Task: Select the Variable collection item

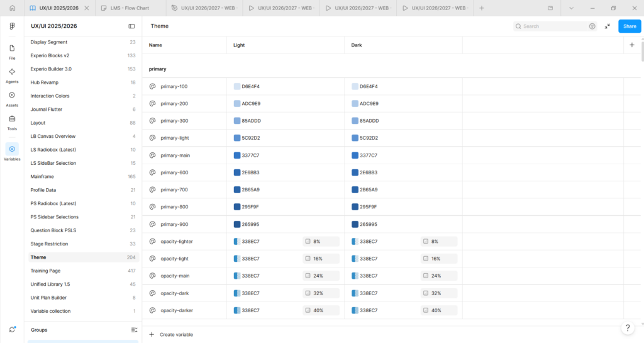Action: coord(84,311)
